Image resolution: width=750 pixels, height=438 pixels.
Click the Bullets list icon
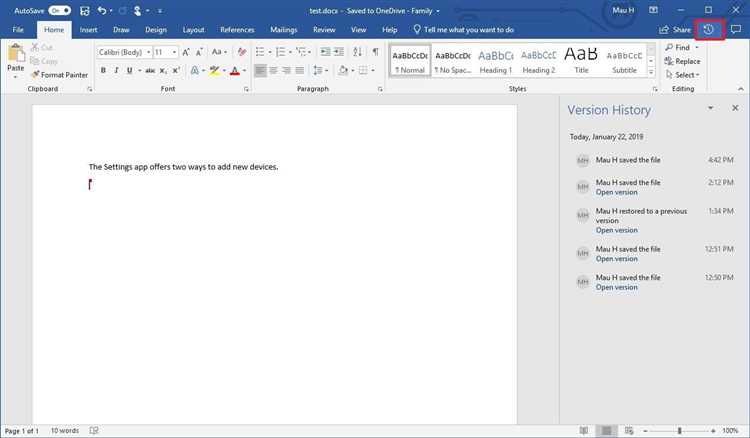tap(260, 52)
